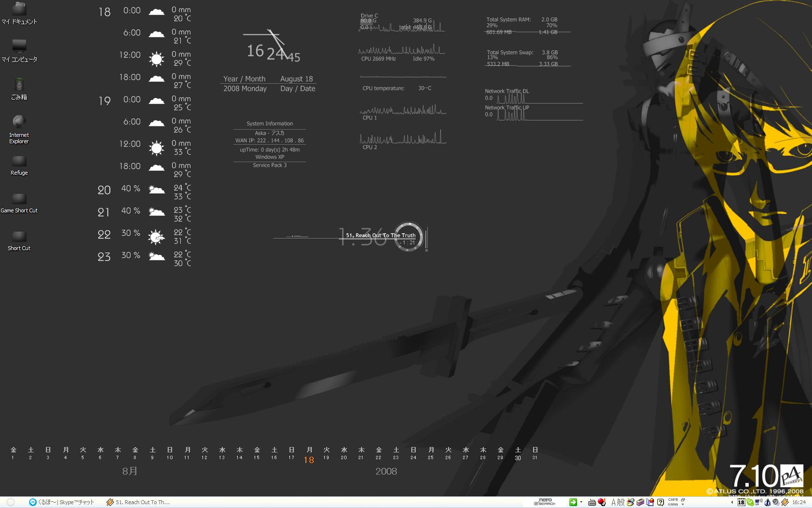The height and width of the screenshot is (508, 812).
Task: Toggle the IME input mode 'A' indicator
Action: (x=614, y=502)
